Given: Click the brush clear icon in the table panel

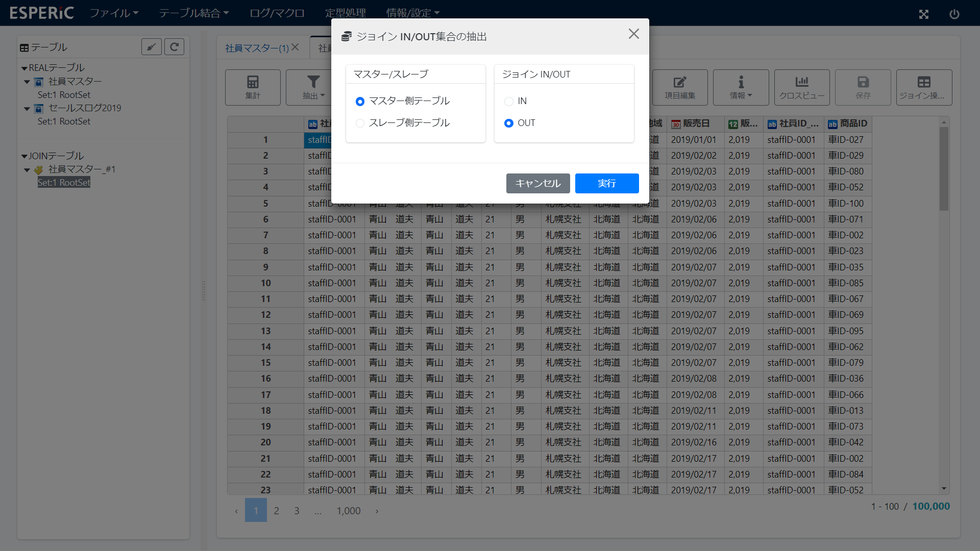Looking at the screenshot, I should pyautogui.click(x=152, y=47).
